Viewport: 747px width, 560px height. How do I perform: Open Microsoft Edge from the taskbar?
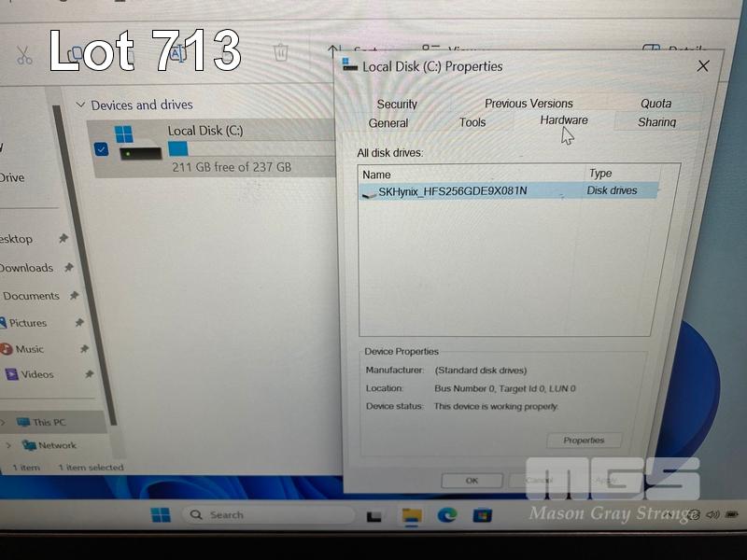pyautogui.click(x=446, y=516)
